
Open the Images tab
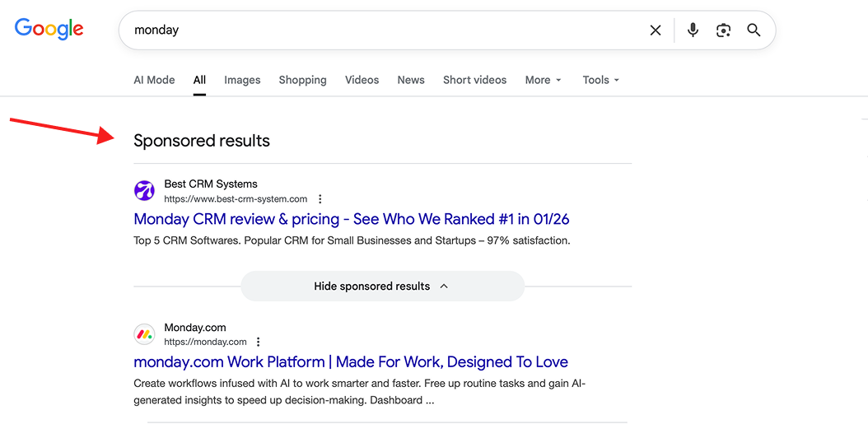point(242,80)
